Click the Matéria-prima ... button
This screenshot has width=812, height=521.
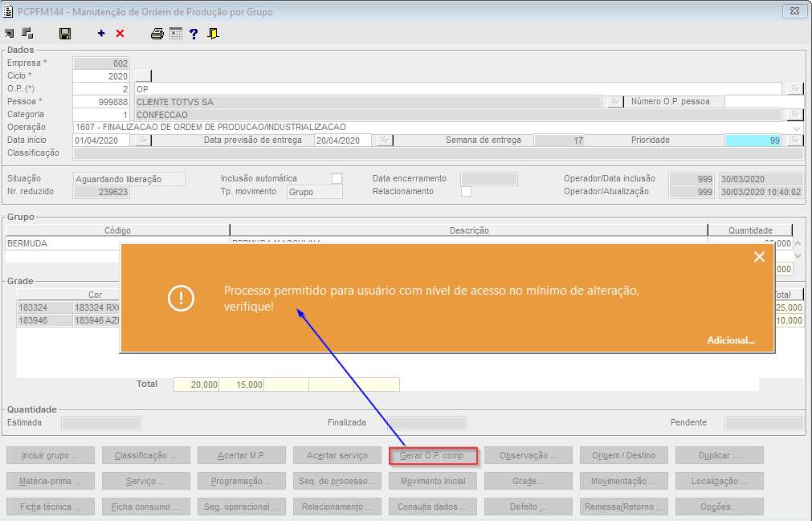coord(51,481)
